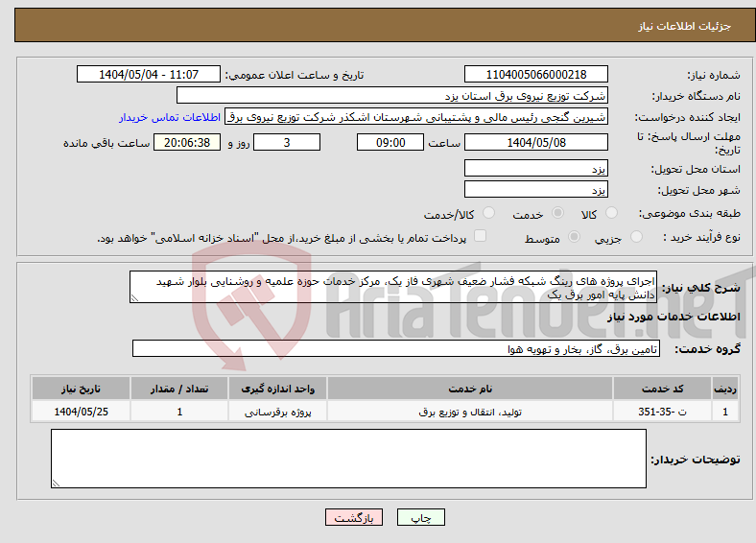Screen dimensions: 756x543
Task: Select the کالا radio button
Action: click(x=611, y=213)
